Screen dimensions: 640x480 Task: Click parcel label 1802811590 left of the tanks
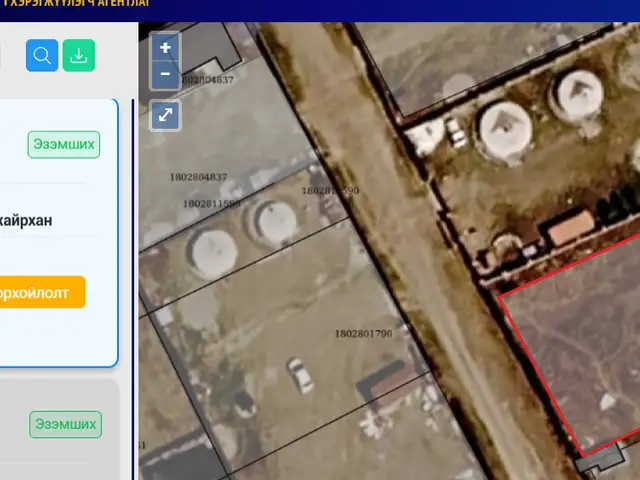coord(211,204)
